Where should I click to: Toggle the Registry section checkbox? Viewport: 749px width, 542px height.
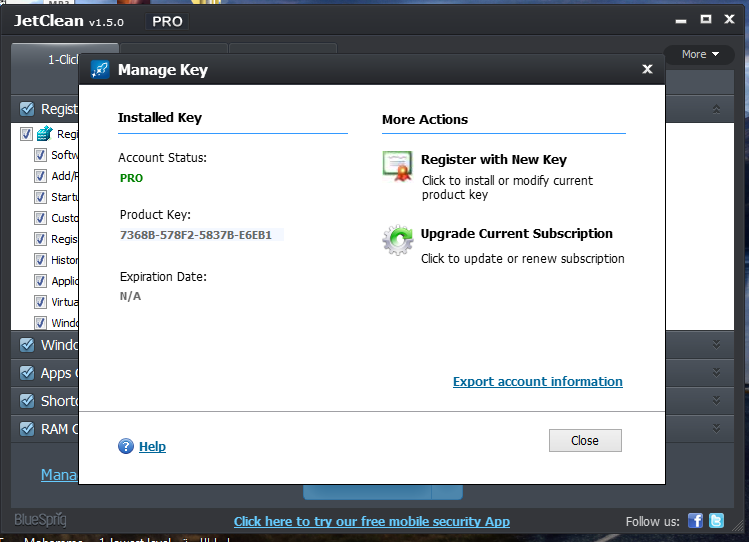[x=27, y=109]
